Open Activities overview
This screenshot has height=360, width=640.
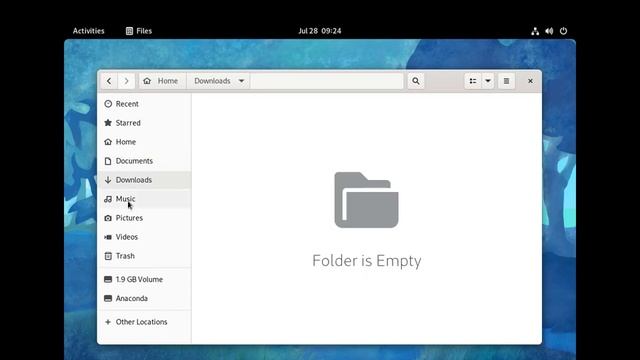pos(89,31)
